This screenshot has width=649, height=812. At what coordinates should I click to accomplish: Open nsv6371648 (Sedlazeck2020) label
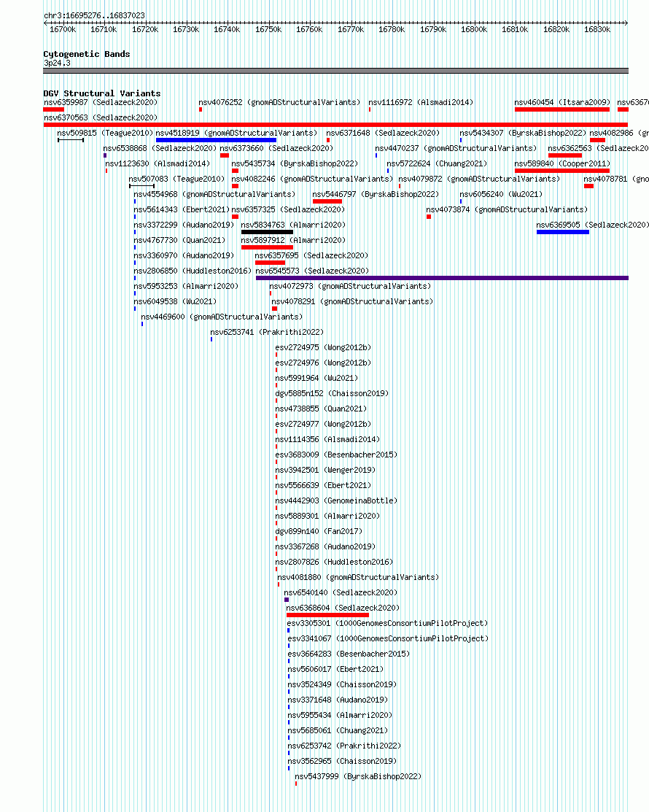click(x=383, y=133)
